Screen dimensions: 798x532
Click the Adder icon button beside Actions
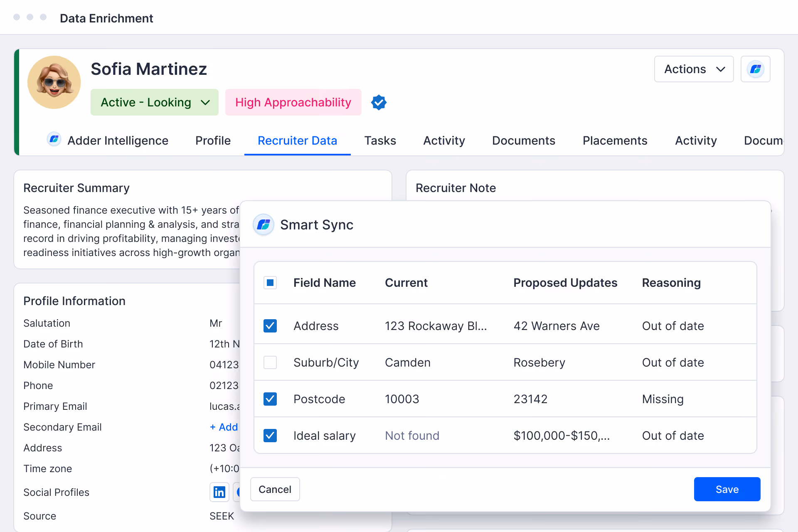(755, 69)
